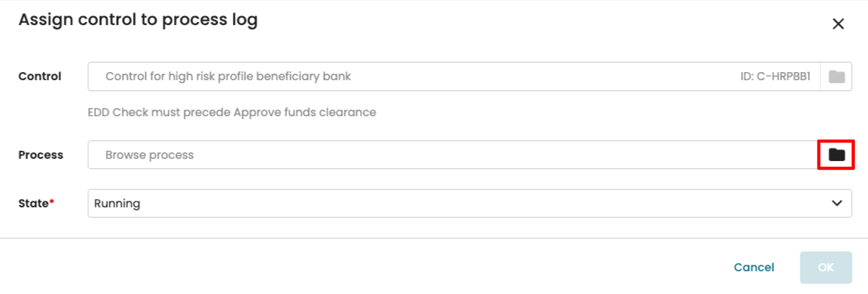868x294 pixels.
Task: Select the Running value text in State
Action: [117, 204]
